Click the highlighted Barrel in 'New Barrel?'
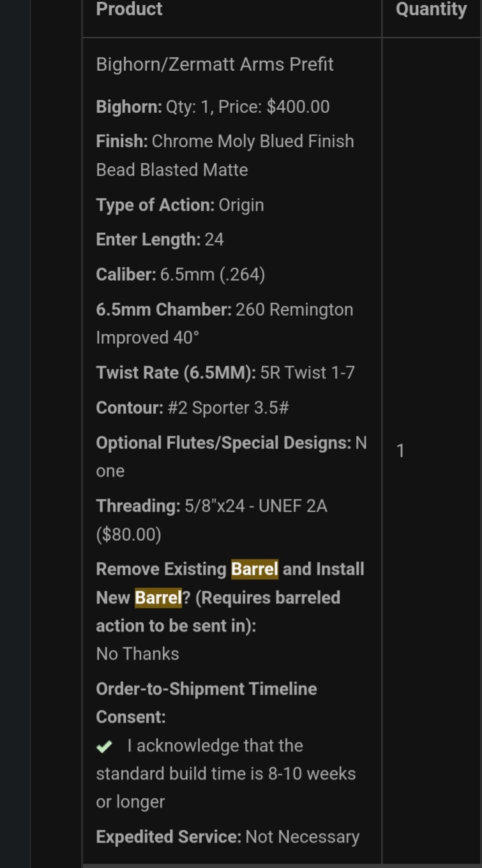This screenshot has height=868, width=482. (158, 598)
